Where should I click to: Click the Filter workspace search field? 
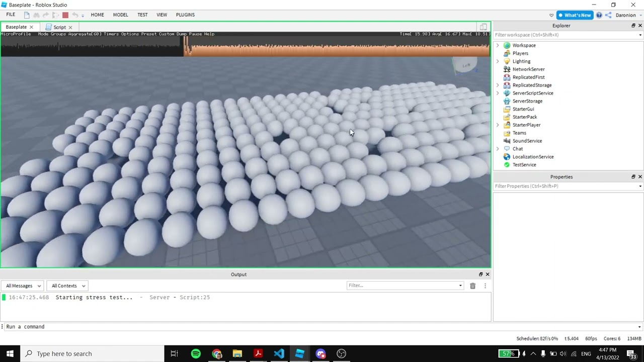[x=565, y=35]
